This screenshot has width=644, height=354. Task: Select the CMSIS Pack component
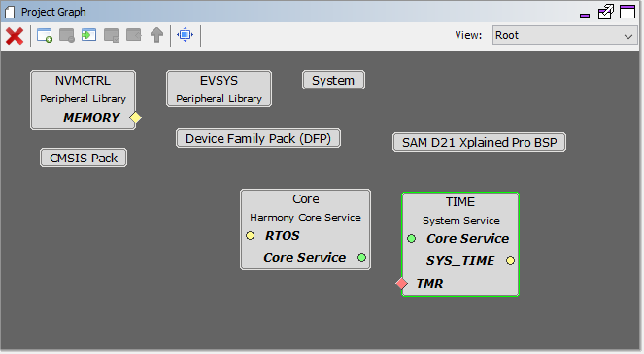click(x=84, y=158)
